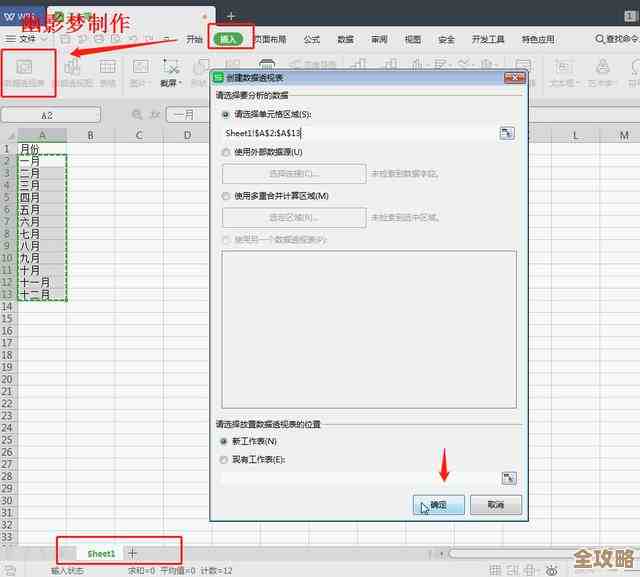Click cell containing 三月
Viewport: 640px width, 577px height.
[x=42, y=185]
